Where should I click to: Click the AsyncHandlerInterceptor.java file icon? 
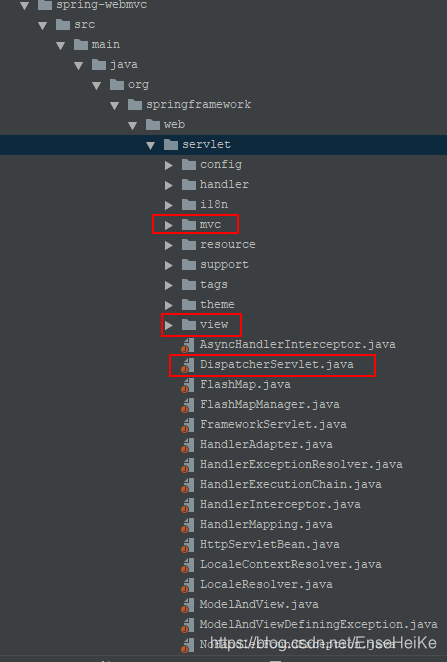188,345
